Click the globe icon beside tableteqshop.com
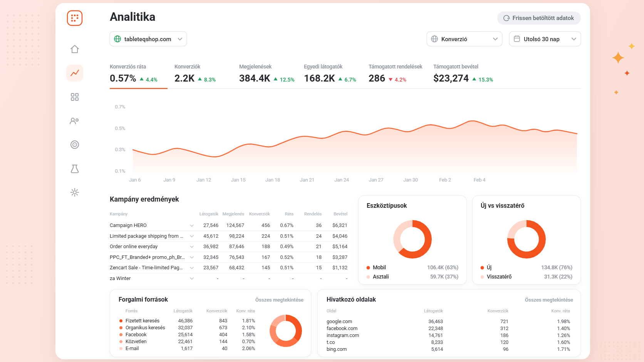 click(117, 39)
